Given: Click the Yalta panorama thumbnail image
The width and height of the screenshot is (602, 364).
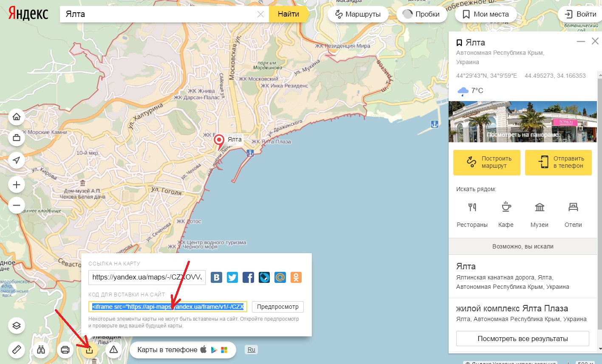Looking at the screenshot, I should tap(523, 121).
